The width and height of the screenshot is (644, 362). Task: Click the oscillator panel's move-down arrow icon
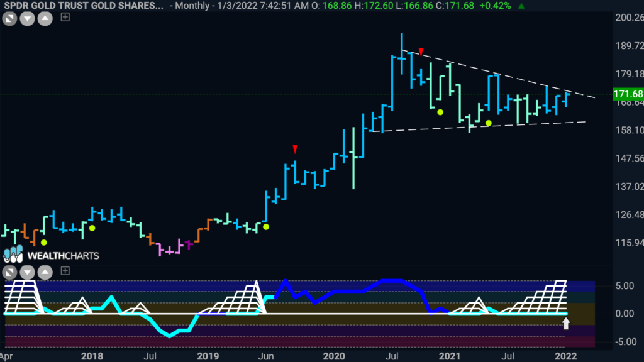(x=27, y=272)
